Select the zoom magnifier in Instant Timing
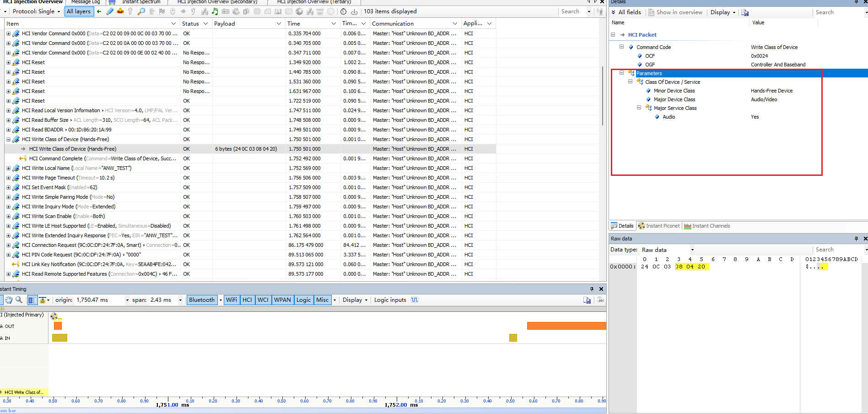 pyautogui.click(x=19, y=300)
